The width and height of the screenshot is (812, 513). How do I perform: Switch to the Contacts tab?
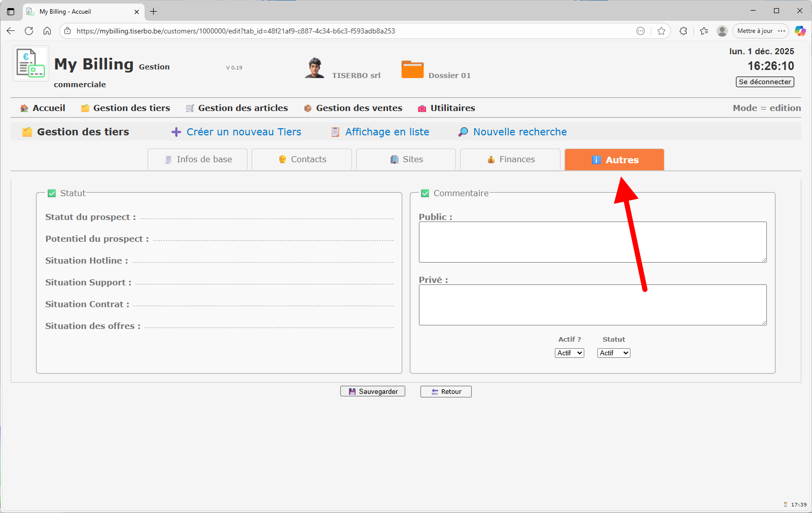pyautogui.click(x=302, y=159)
